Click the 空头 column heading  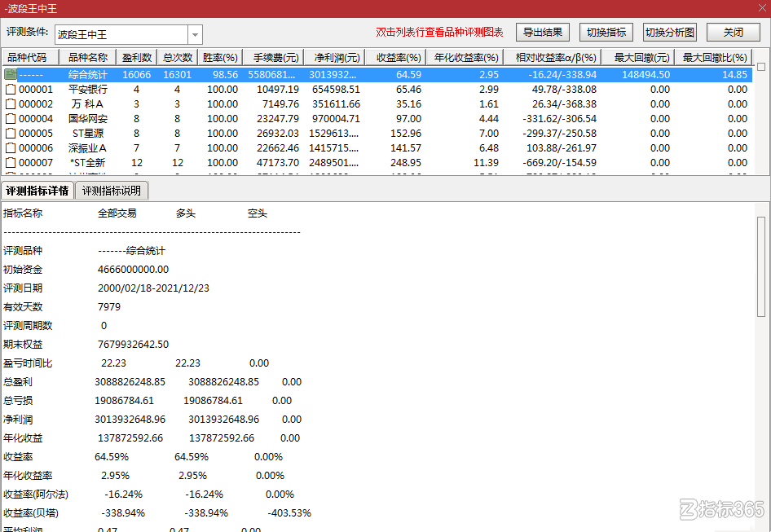258,213
